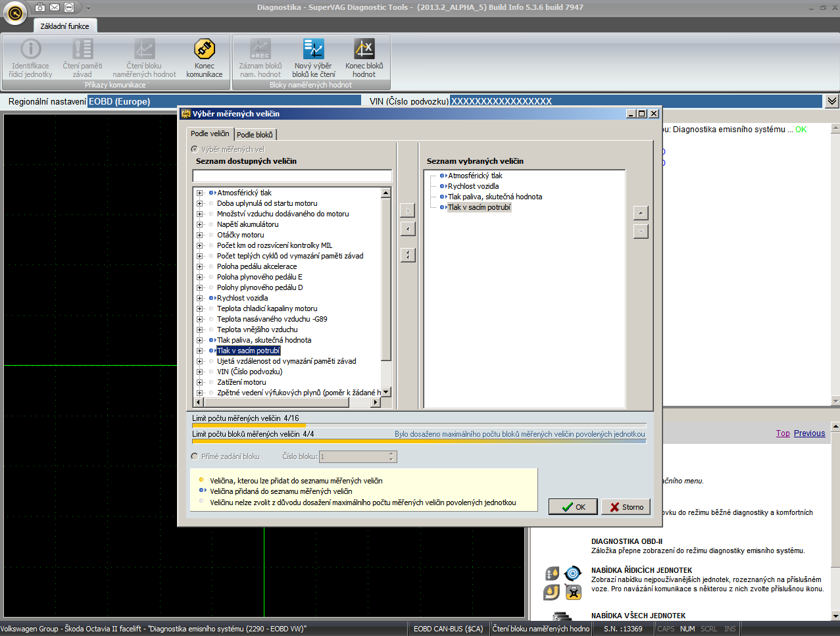The height and width of the screenshot is (636, 840).
Task: Click the blue target icon in help panel
Action: (573, 574)
